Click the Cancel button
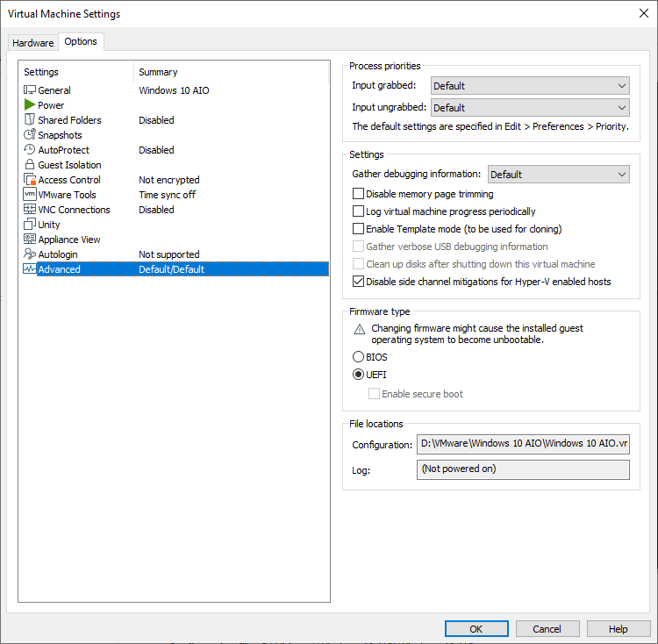Image resolution: width=658 pixels, height=644 pixels. [547, 629]
